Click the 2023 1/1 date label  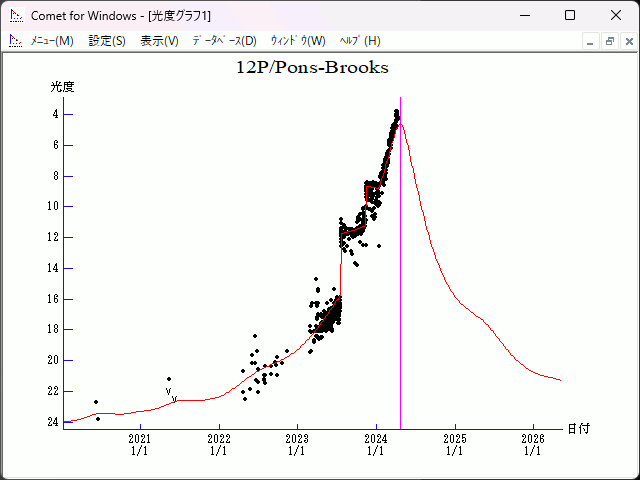point(297,445)
